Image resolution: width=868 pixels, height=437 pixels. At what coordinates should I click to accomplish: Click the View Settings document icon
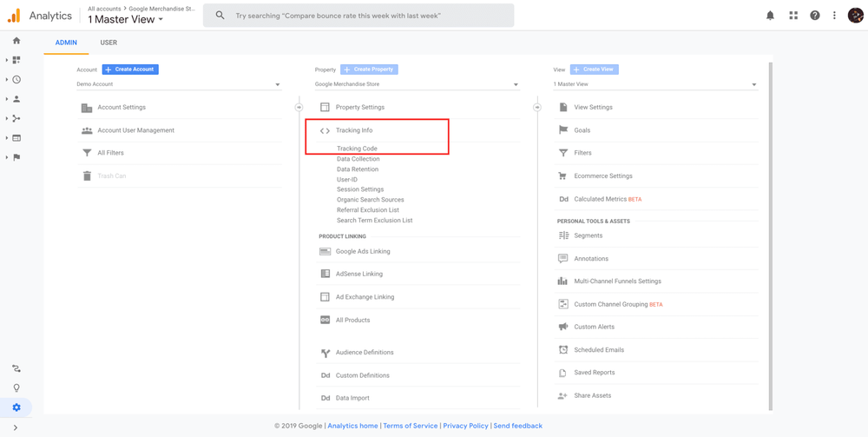pos(563,108)
